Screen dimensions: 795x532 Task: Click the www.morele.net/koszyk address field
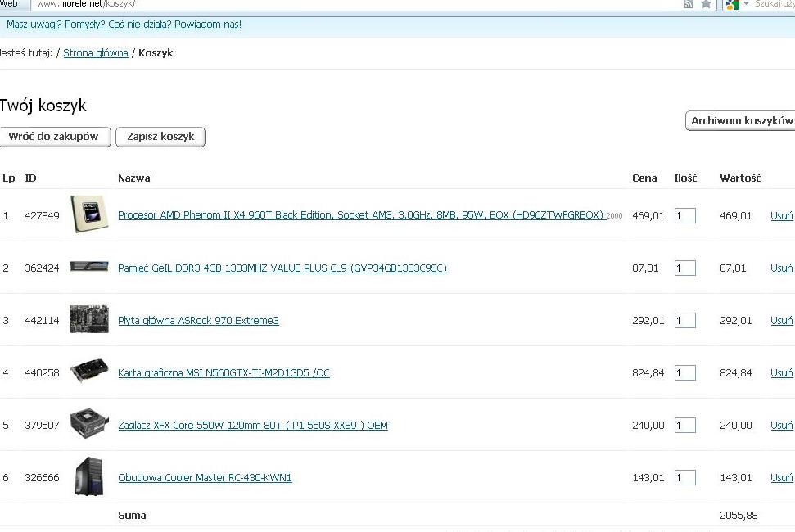point(355,4)
